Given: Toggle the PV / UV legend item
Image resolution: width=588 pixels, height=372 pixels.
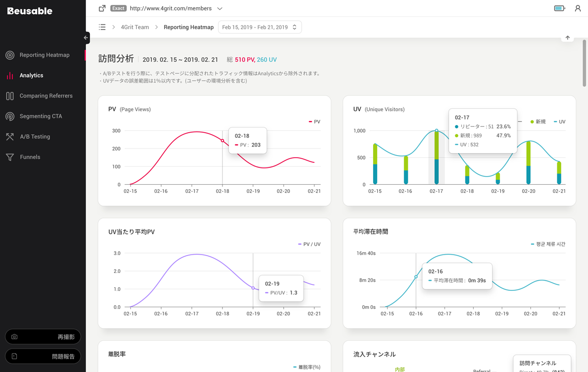Looking at the screenshot, I should (x=309, y=244).
